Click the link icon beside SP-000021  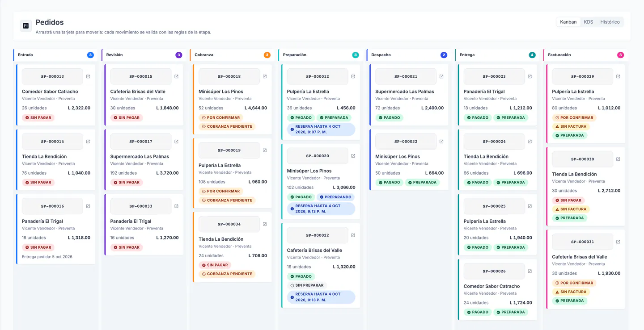pos(441,76)
